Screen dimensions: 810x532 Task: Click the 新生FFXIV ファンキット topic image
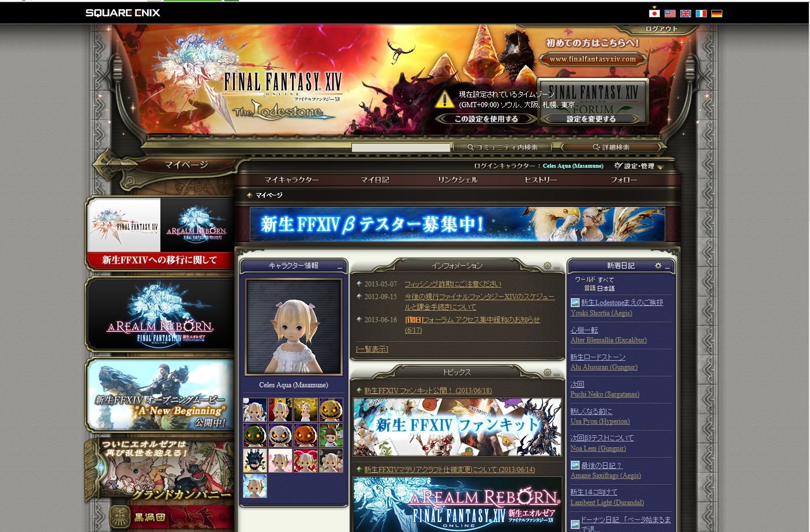pos(457,427)
